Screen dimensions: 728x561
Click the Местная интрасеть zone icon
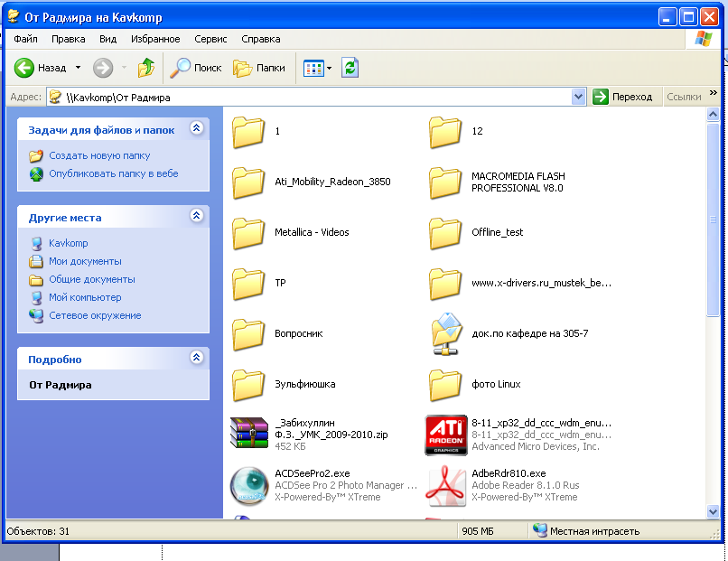[540, 530]
